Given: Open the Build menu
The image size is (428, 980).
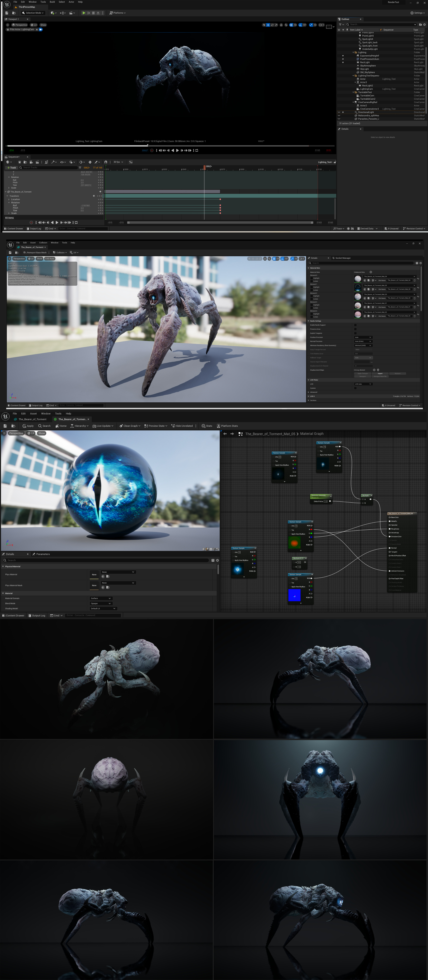Looking at the screenshot, I should tap(52, 2).
